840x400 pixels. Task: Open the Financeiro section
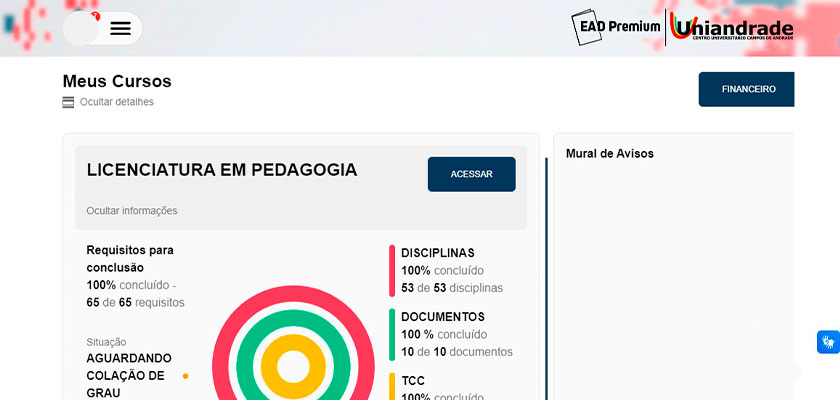[x=748, y=89]
